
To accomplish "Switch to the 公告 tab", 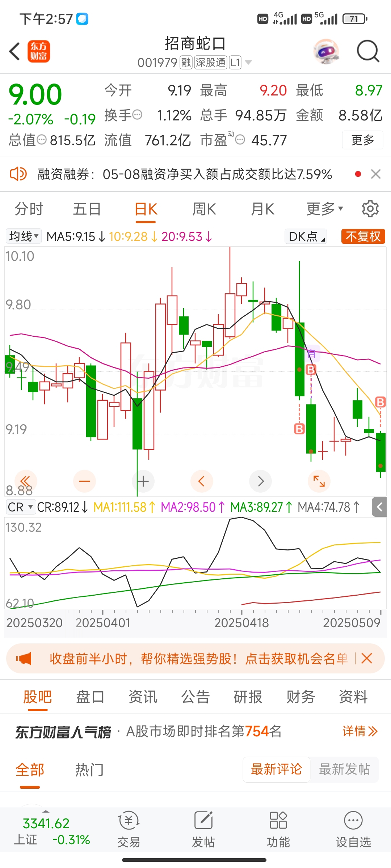I will point(195,697).
